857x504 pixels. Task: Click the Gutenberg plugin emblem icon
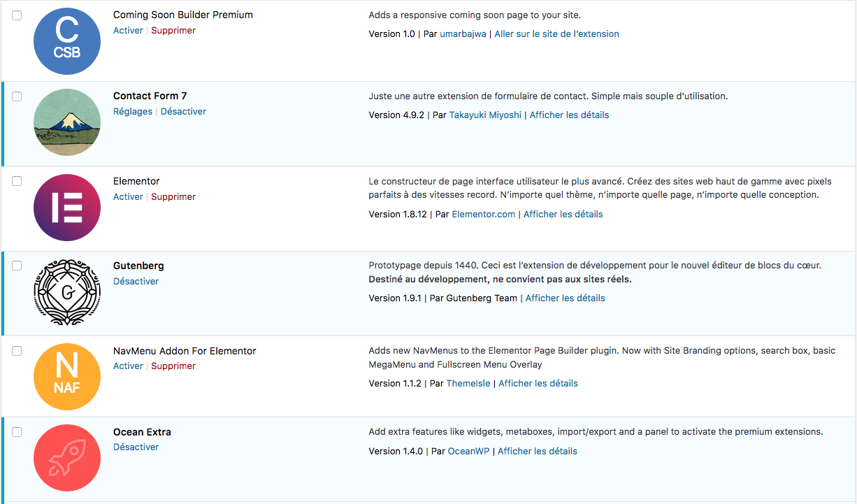[x=67, y=292]
